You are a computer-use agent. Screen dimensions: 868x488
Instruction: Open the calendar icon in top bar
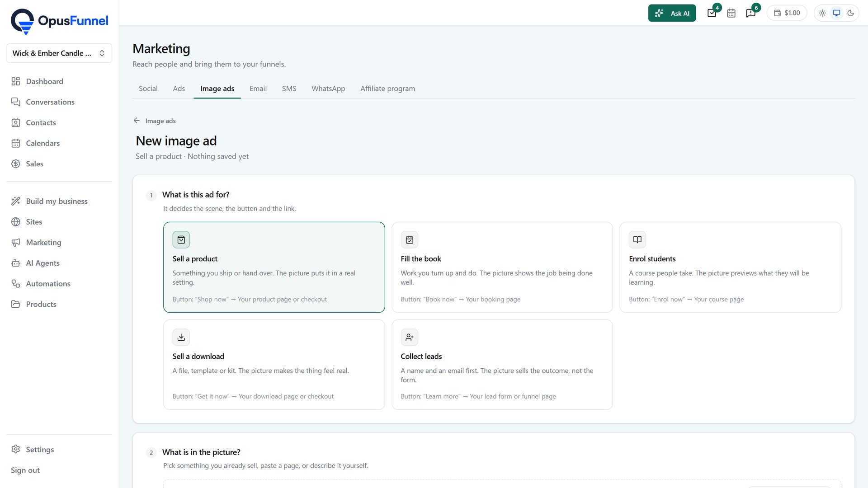coord(731,13)
